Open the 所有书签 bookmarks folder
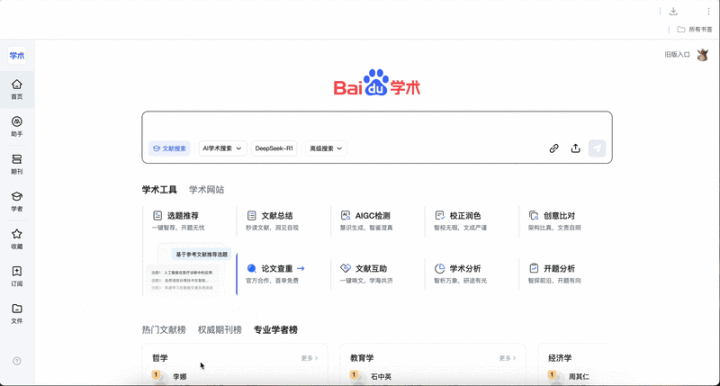This screenshot has height=386, width=720. click(695, 29)
